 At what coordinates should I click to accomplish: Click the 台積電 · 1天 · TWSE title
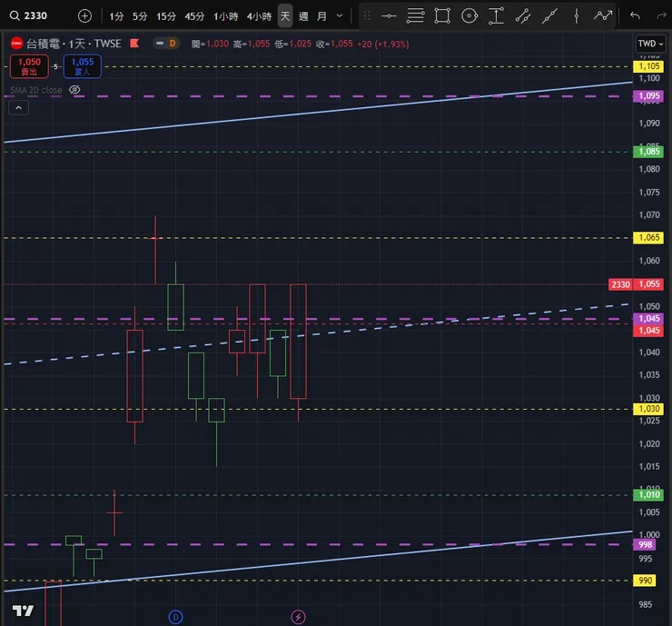click(74, 44)
